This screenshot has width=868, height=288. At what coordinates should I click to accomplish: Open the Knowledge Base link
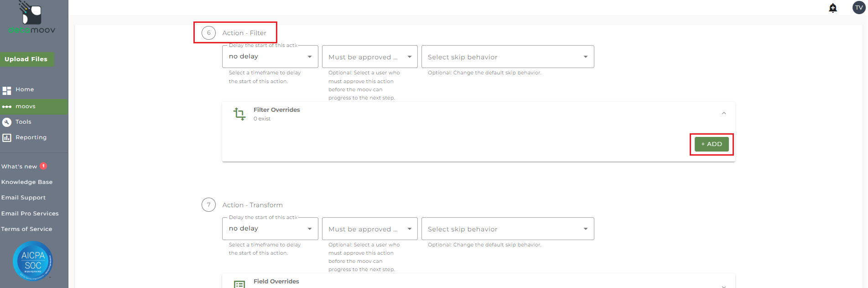click(27, 182)
